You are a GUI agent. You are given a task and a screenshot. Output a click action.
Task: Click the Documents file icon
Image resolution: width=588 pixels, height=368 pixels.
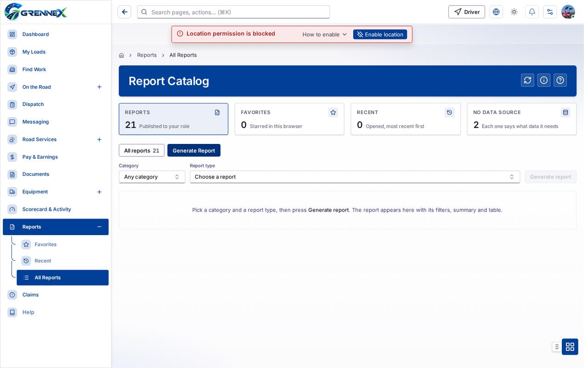click(x=12, y=174)
